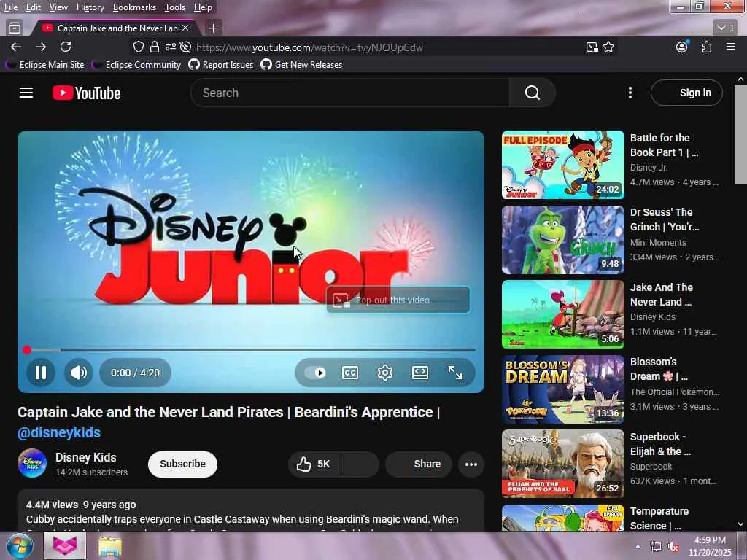Reload the current page
The height and width of the screenshot is (560, 747).
pos(66,47)
